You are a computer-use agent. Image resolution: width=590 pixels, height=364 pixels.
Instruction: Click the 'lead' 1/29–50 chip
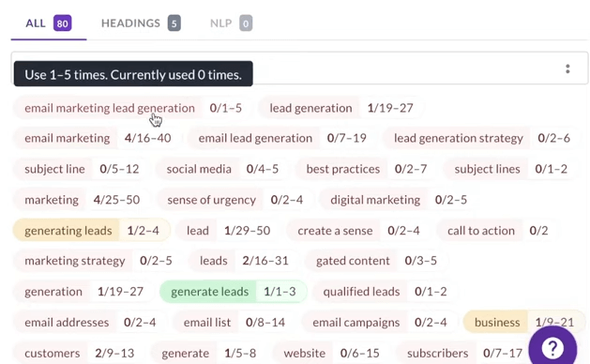coord(228,231)
